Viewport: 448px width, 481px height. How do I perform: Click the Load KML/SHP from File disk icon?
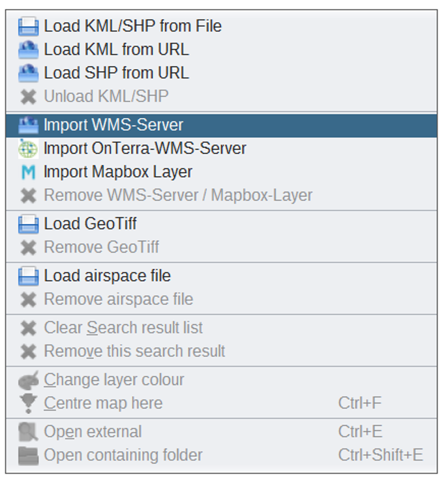click(x=28, y=27)
